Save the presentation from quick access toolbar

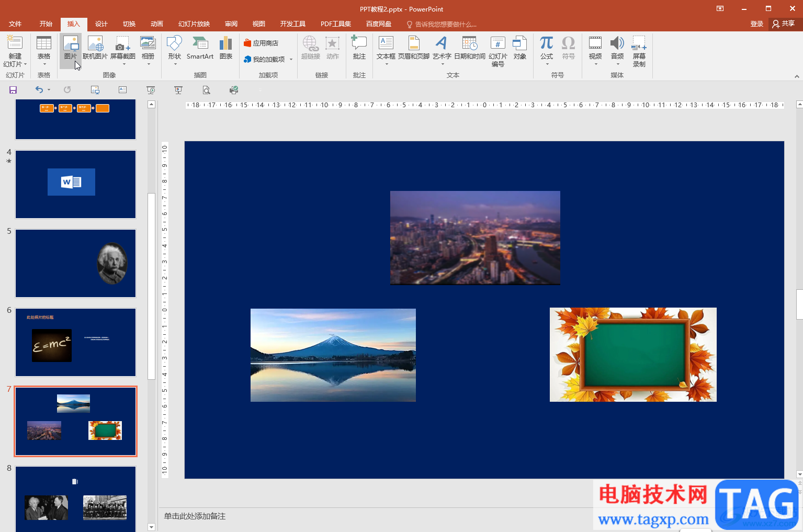coord(13,90)
